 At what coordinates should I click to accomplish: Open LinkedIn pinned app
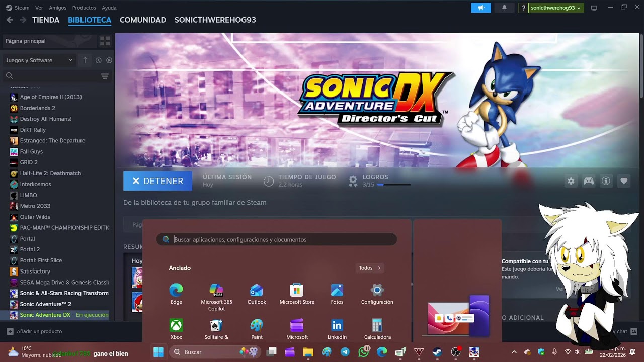pyautogui.click(x=337, y=329)
